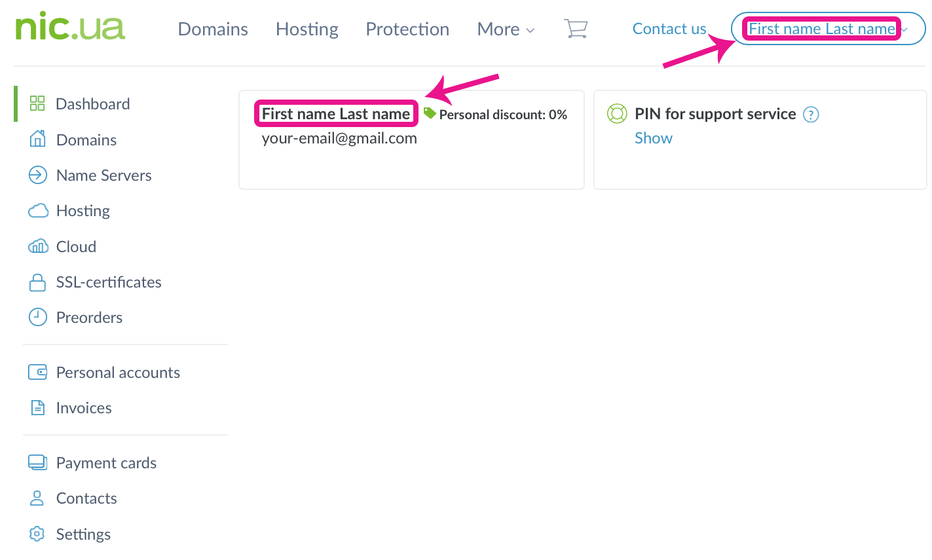
Task: Click the nic.ua logo
Action: coord(69,28)
